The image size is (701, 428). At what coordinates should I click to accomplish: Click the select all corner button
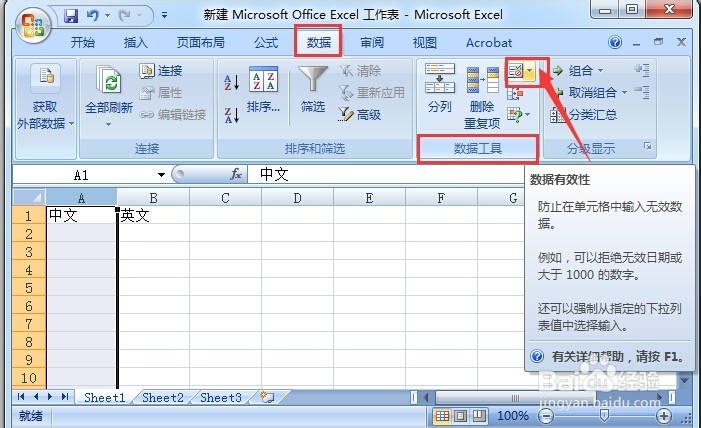click(x=29, y=197)
